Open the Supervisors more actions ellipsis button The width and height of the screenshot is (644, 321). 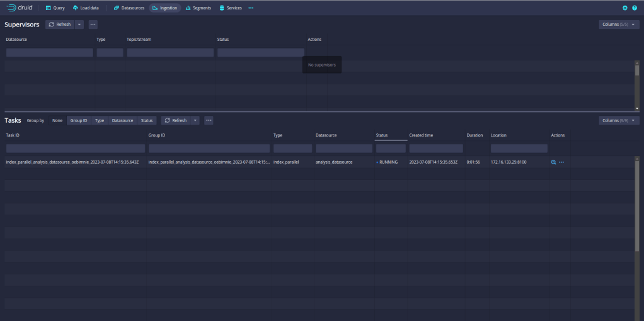click(x=93, y=25)
